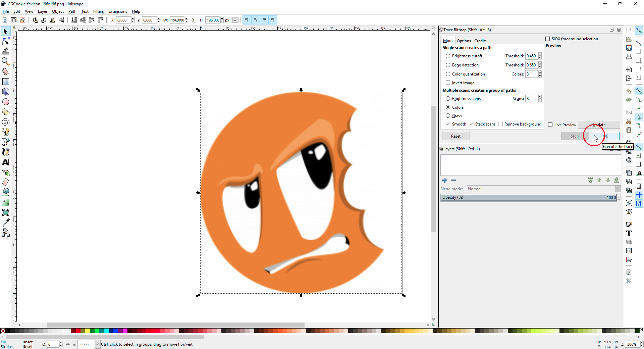Image resolution: width=644 pixels, height=349 pixels.
Task: Select Brightness steps radio option
Action: click(448, 99)
